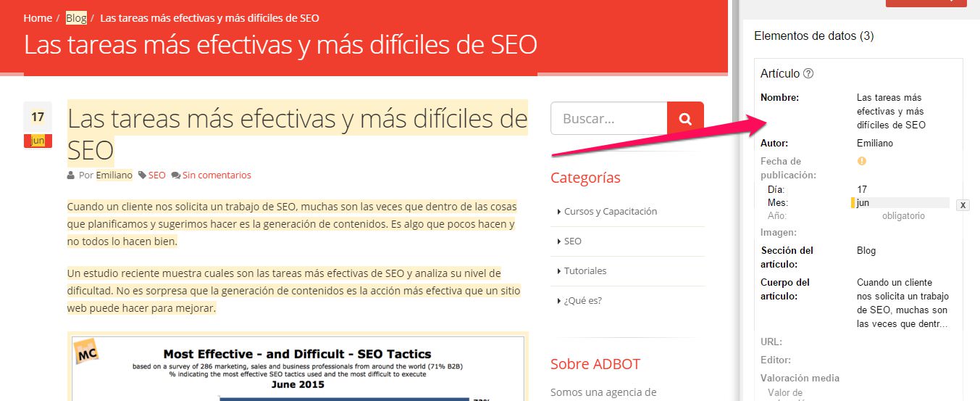This screenshot has width=980, height=401.
Task: Open the Blog breadcrumb link
Action: pos(76,17)
